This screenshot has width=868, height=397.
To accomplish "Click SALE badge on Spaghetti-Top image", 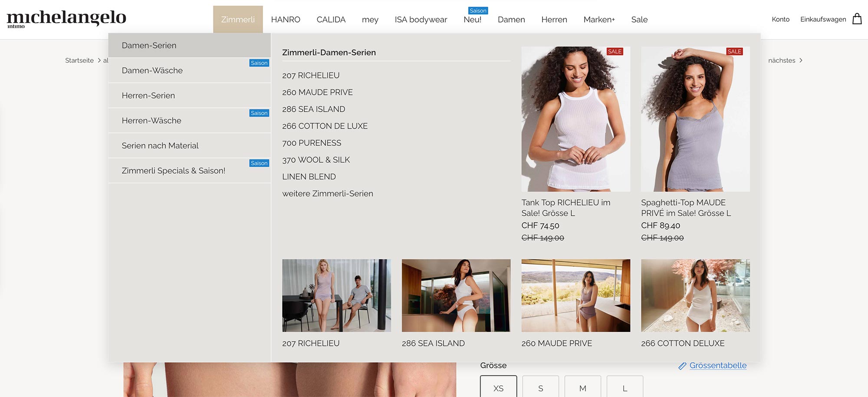I will 734,51.
